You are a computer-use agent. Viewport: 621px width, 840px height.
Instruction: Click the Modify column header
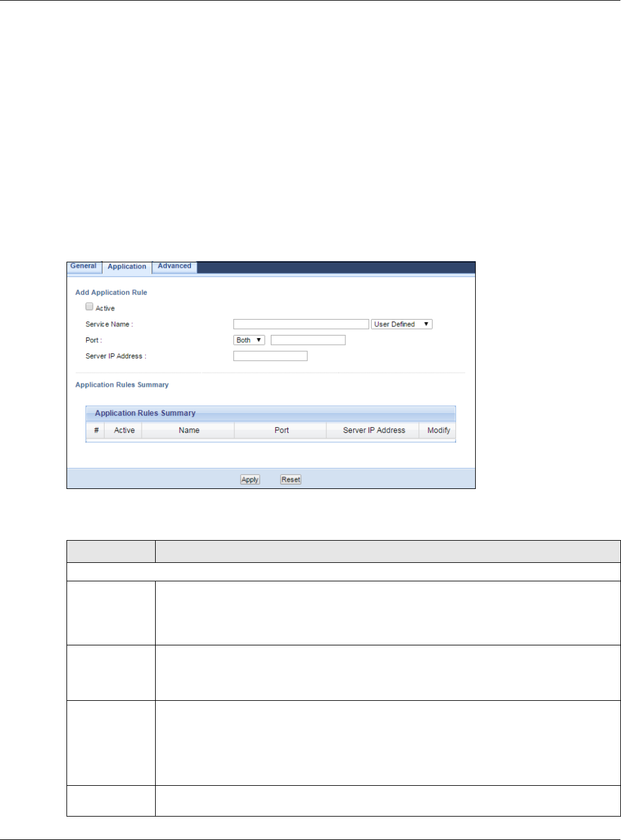438,430
